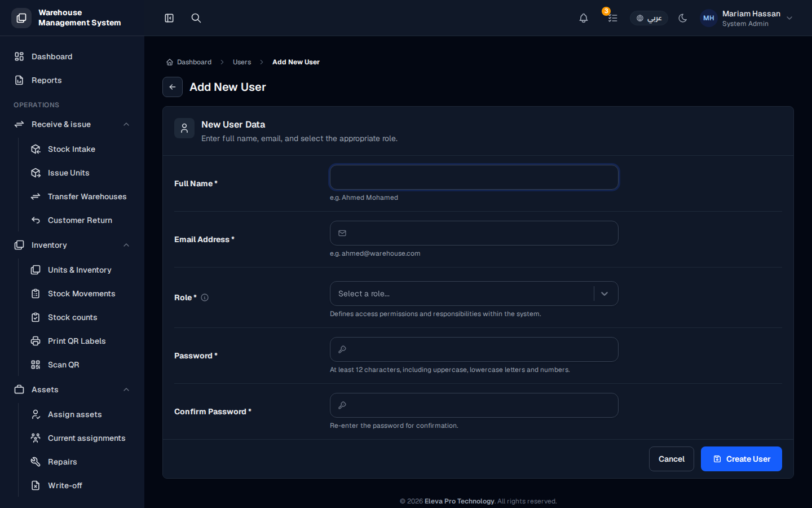This screenshot has width=812, height=508.
Task: Open notifications bell
Action: point(584,18)
